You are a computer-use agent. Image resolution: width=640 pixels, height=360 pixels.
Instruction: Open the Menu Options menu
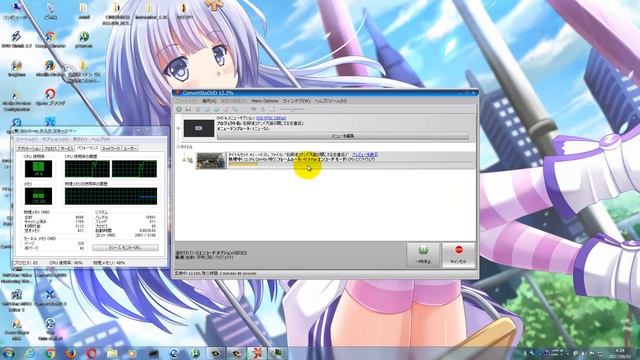click(264, 101)
